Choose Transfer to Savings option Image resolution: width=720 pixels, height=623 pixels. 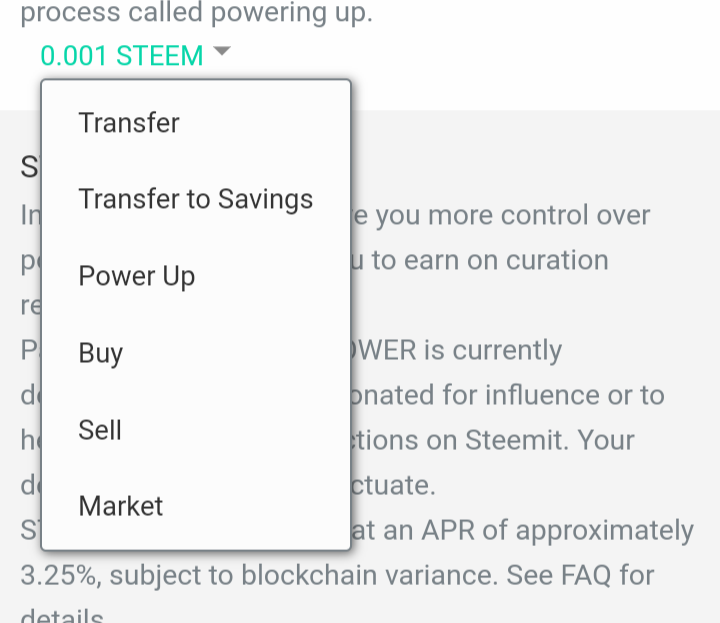point(196,199)
